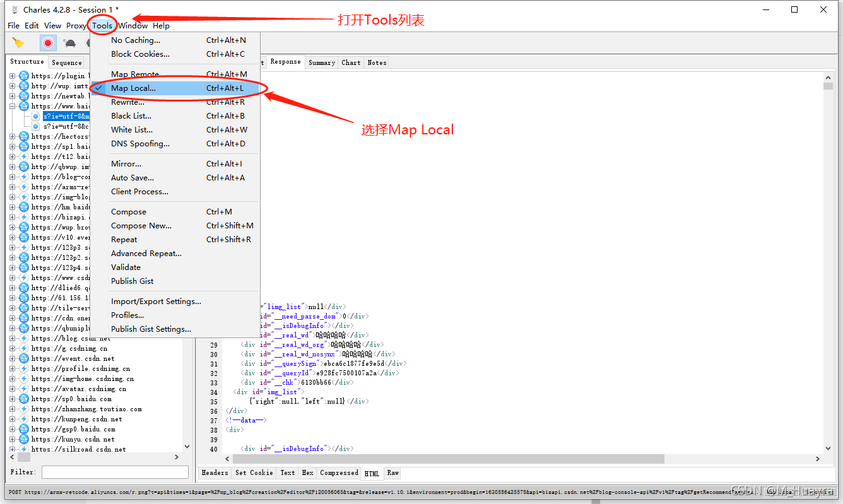Select Advanced Repeat... menu entry

pos(175,254)
